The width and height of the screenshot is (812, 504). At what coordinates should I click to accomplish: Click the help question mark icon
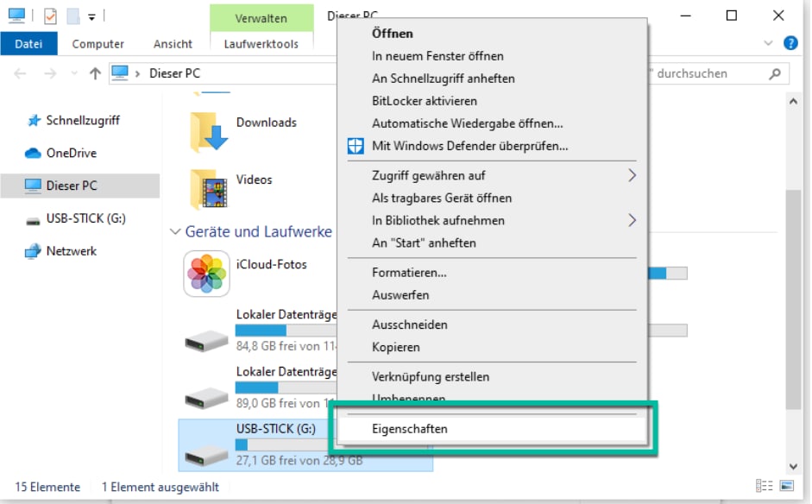(x=790, y=43)
